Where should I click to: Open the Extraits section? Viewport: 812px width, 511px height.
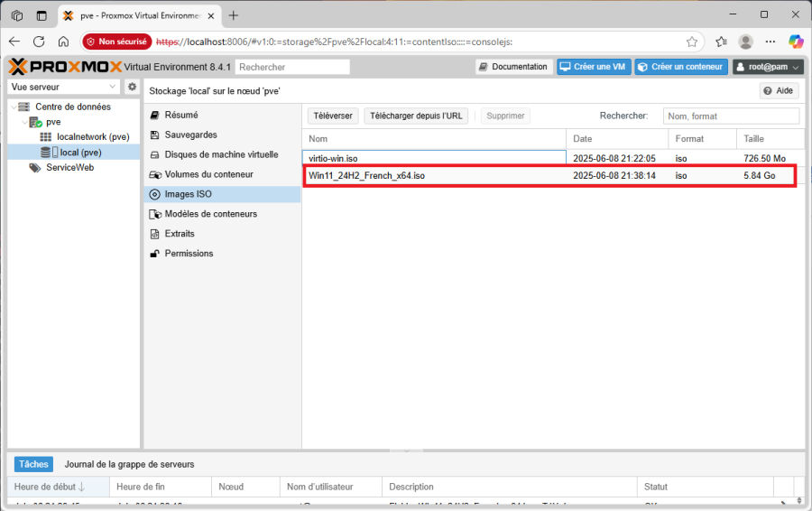222,233
